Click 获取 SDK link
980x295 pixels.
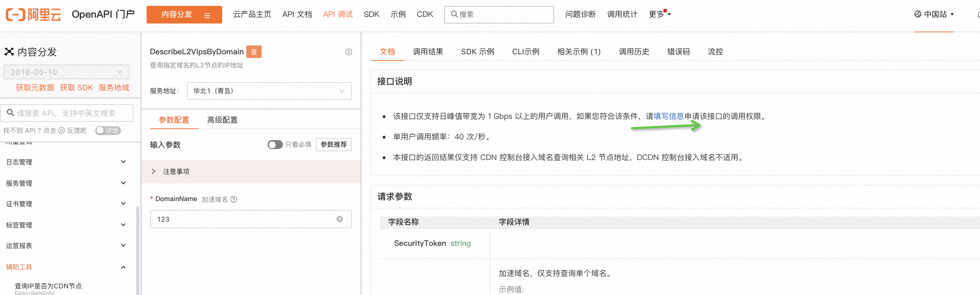[76, 88]
